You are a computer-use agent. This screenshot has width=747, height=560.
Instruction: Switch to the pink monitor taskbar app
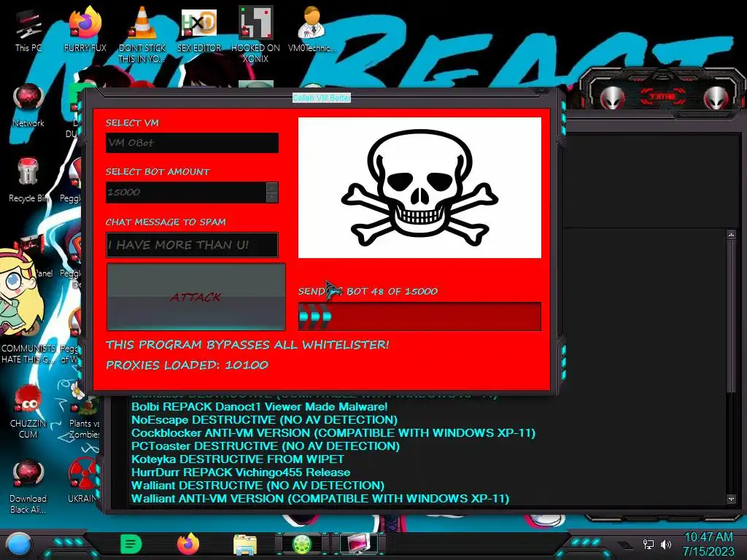pos(358,544)
